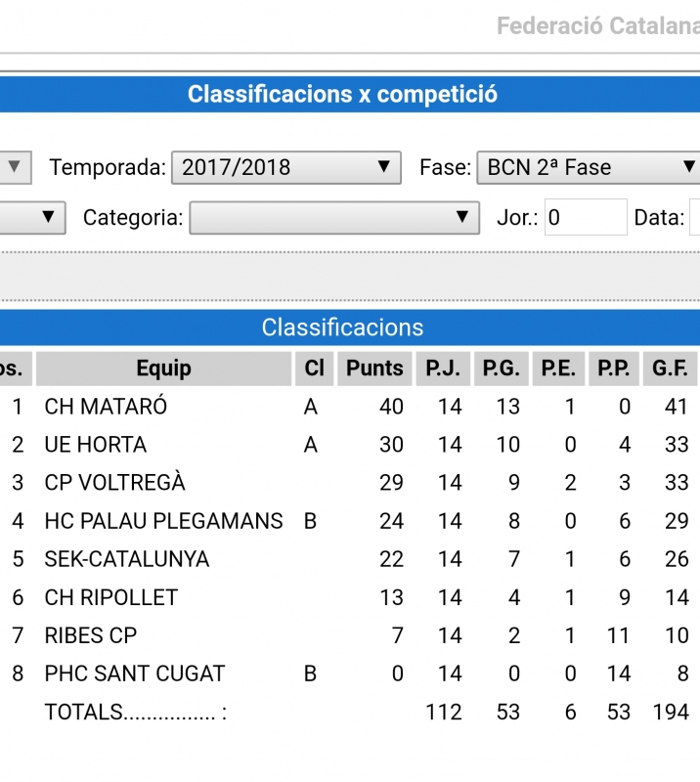Click the Punts column header
Viewport: 700px width, 782px height.
pos(374,369)
